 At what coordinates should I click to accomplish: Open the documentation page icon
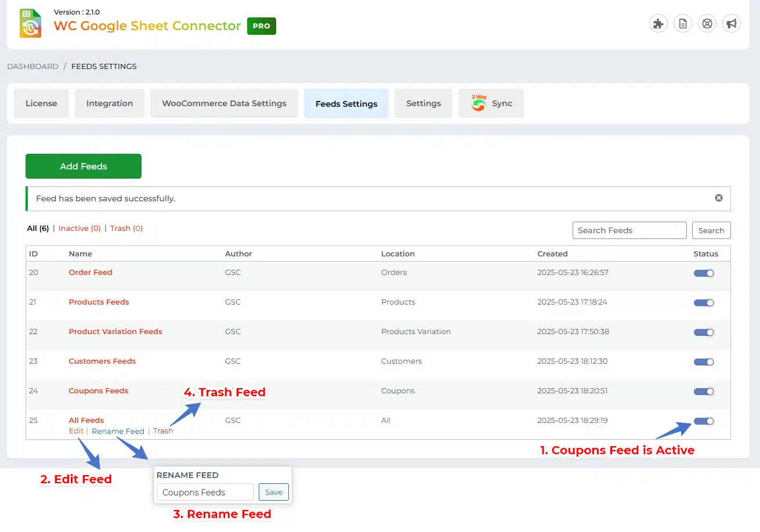tap(683, 24)
